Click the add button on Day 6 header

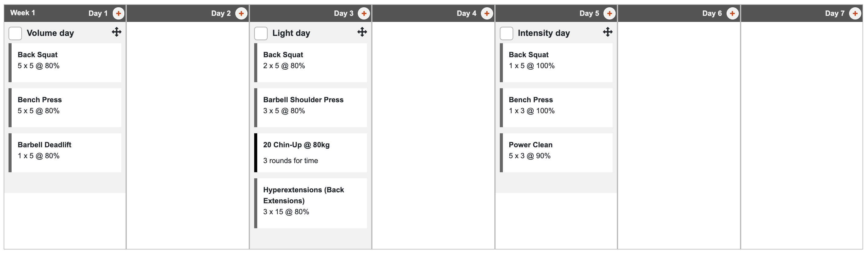tap(732, 13)
